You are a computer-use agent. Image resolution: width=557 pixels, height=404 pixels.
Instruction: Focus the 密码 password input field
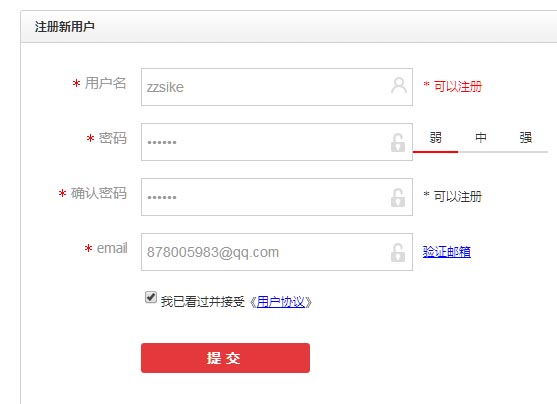coord(277,142)
